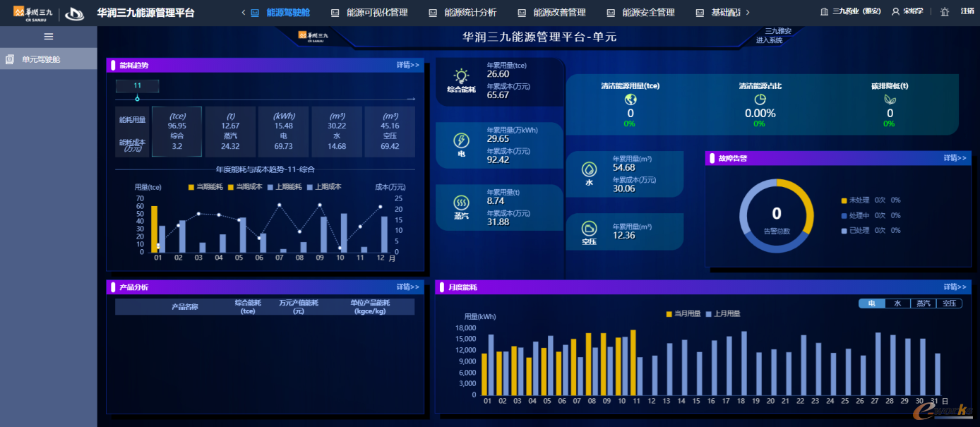This screenshot has height=427, width=980.
Task: Click the user avatar icon beside 宋绍学
Action: (896, 12)
